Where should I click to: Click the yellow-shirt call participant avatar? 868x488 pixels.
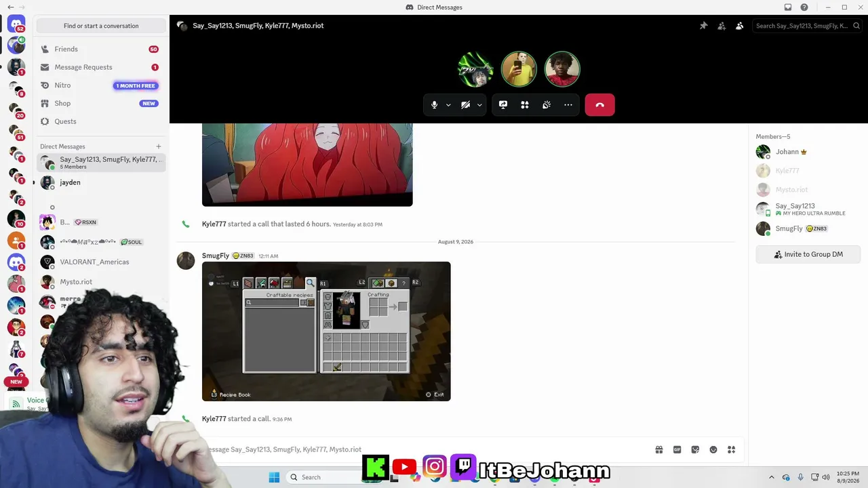tap(519, 69)
